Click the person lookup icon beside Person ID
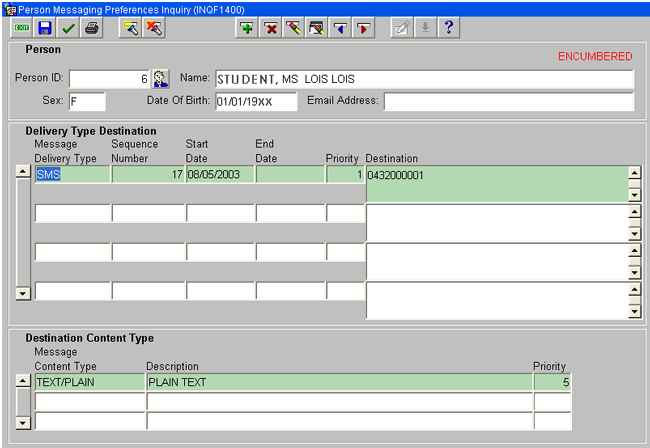 point(161,78)
